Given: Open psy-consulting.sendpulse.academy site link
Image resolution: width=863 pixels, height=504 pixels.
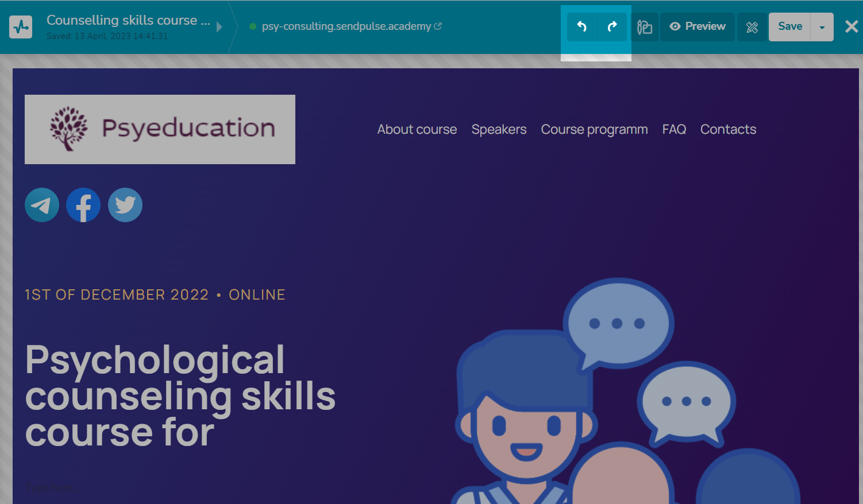Looking at the screenshot, I should [x=352, y=26].
